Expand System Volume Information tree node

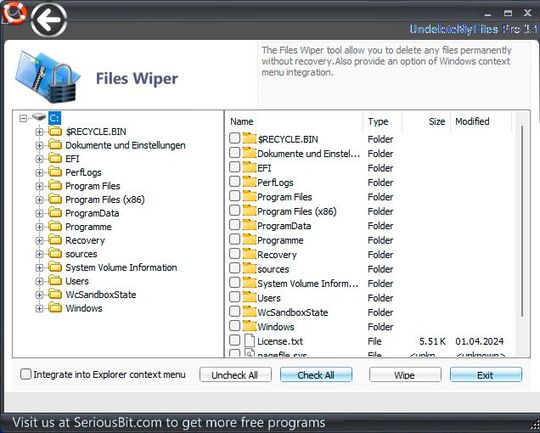(x=39, y=268)
